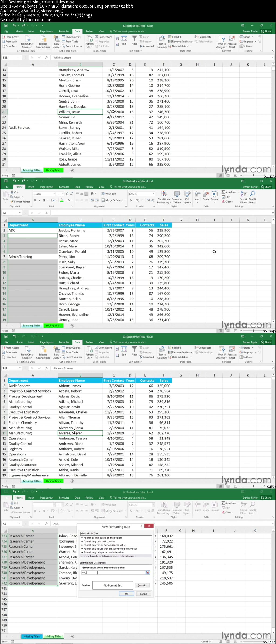
Task: Click Find & Select in the A3 frame
Action: click(252, 197)
